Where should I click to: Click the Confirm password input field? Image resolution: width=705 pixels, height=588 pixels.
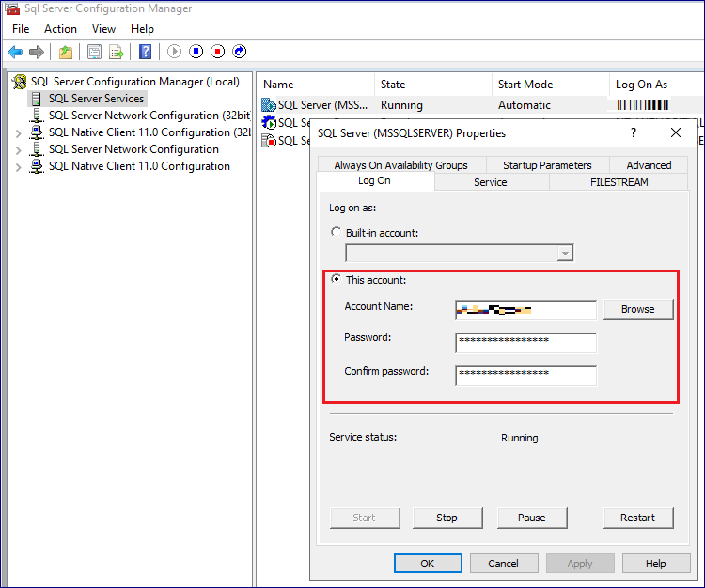[x=526, y=376]
